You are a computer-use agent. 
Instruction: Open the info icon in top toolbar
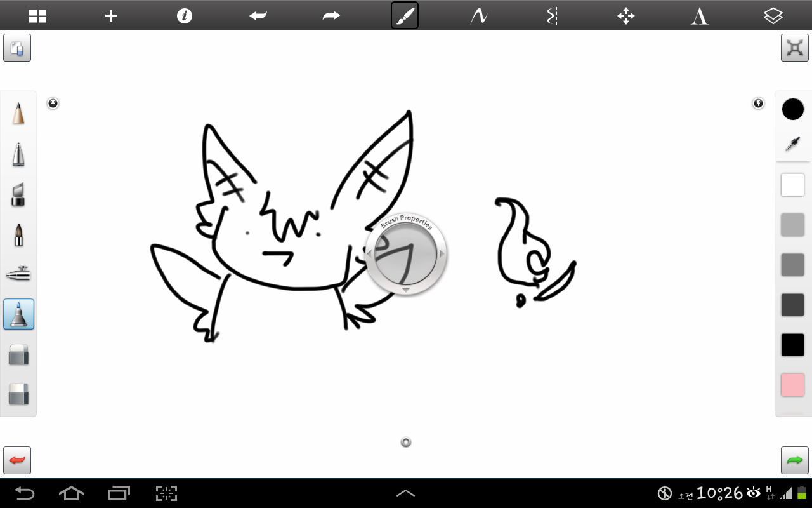[x=185, y=16]
